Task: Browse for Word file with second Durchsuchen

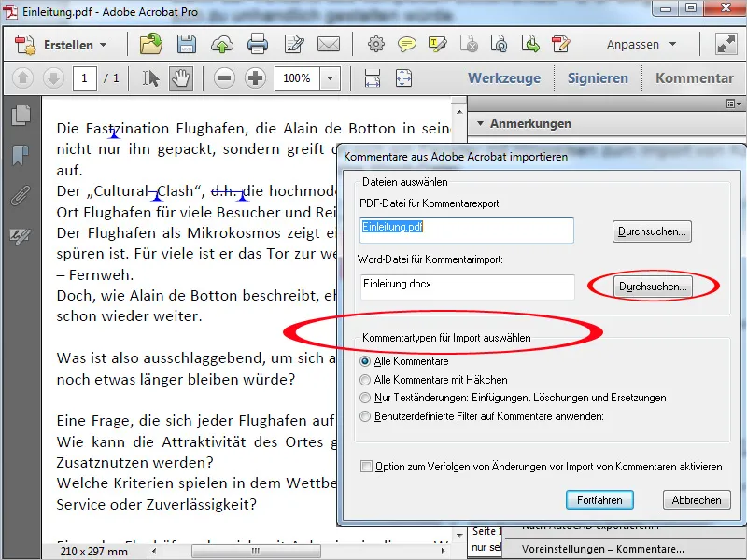Action: (653, 287)
